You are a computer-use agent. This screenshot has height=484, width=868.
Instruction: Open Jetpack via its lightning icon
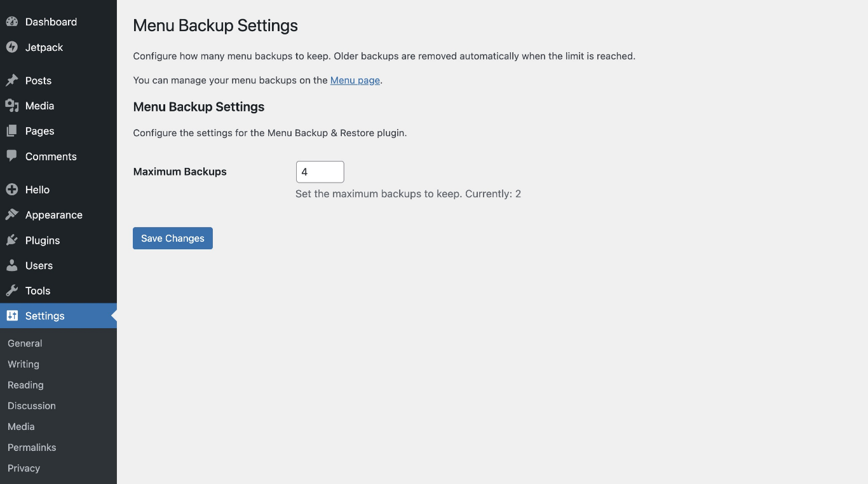(x=12, y=47)
